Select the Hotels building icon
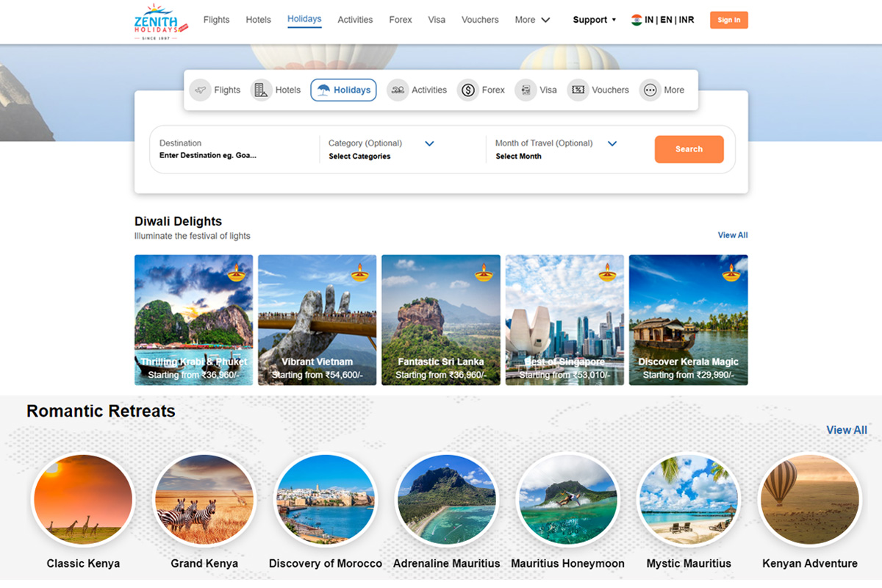 pyautogui.click(x=261, y=90)
